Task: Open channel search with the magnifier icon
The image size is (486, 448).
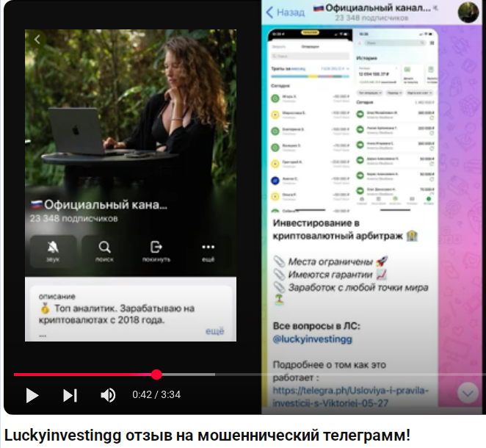Action: (104, 250)
